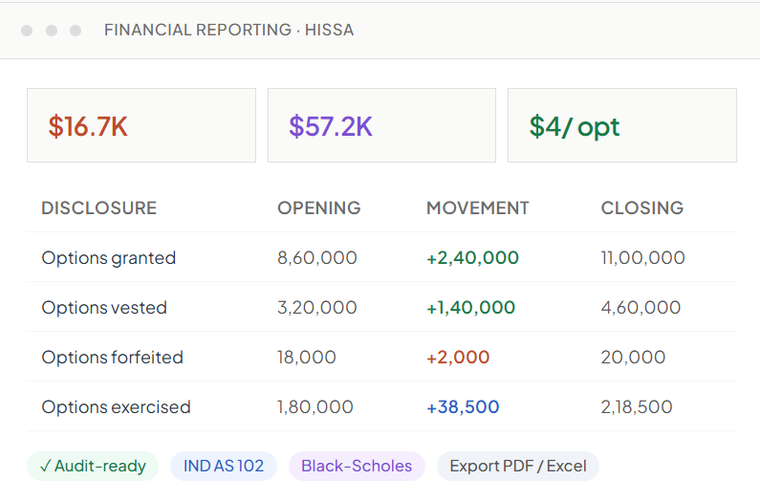The height and width of the screenshot is (502, 760).
Task: Click the CLOSING column header
Action: pos(642,208)
